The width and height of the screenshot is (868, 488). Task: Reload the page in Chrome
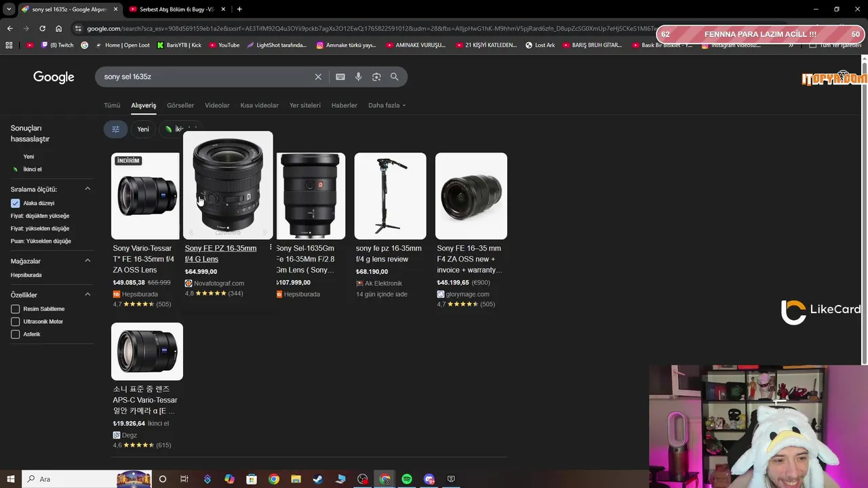42,28
